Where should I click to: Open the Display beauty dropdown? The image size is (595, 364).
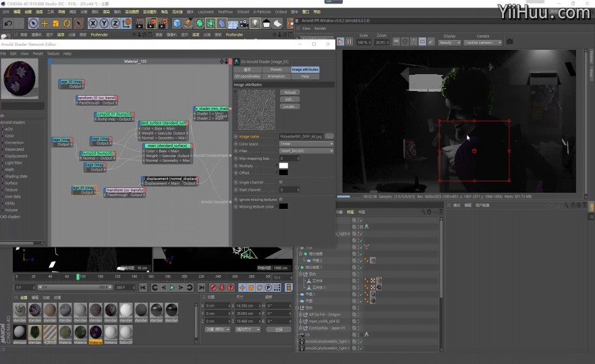pos(450,42)
